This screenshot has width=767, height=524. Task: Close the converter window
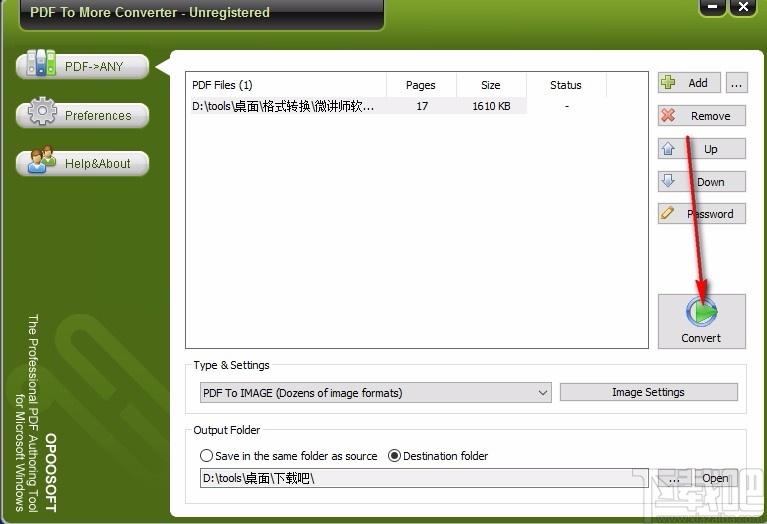pyautogui.click(x=743, y=7)
